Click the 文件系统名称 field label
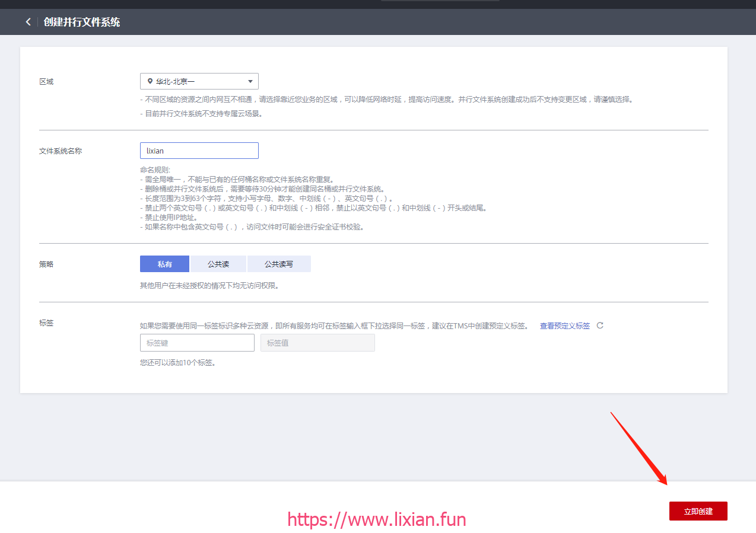The width and height of the screenshot is (756, 533). [x=61, y=151]
